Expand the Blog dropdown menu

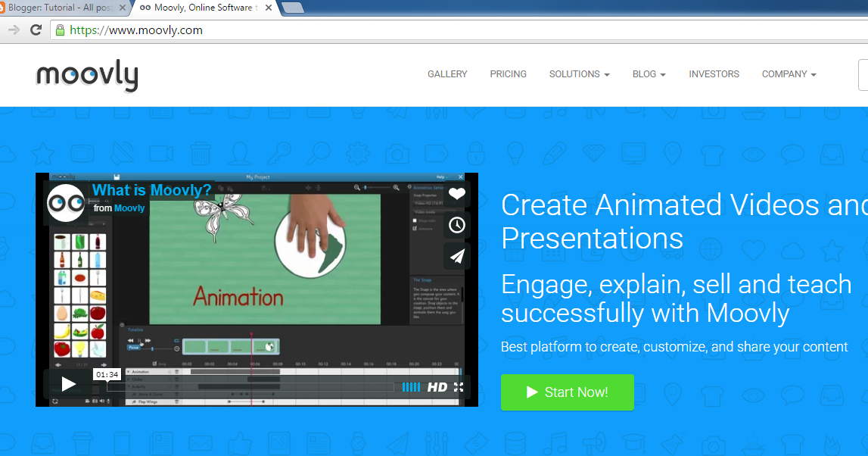[x=649, y=74]
